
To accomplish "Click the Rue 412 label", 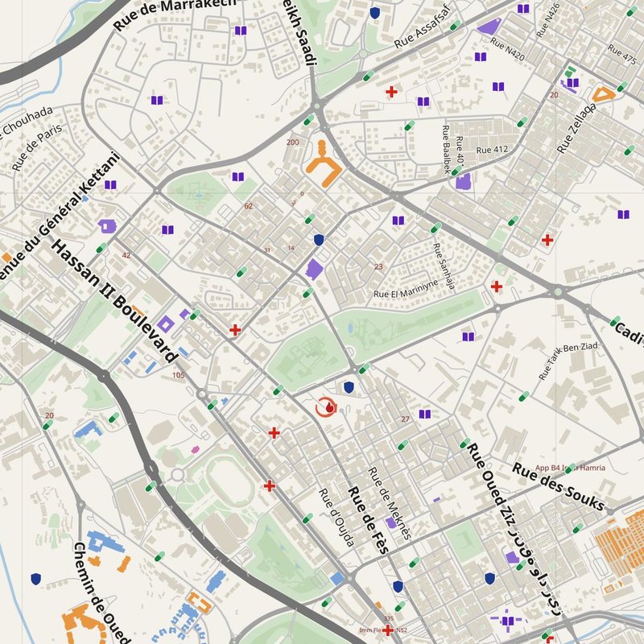I will [492, 150].
